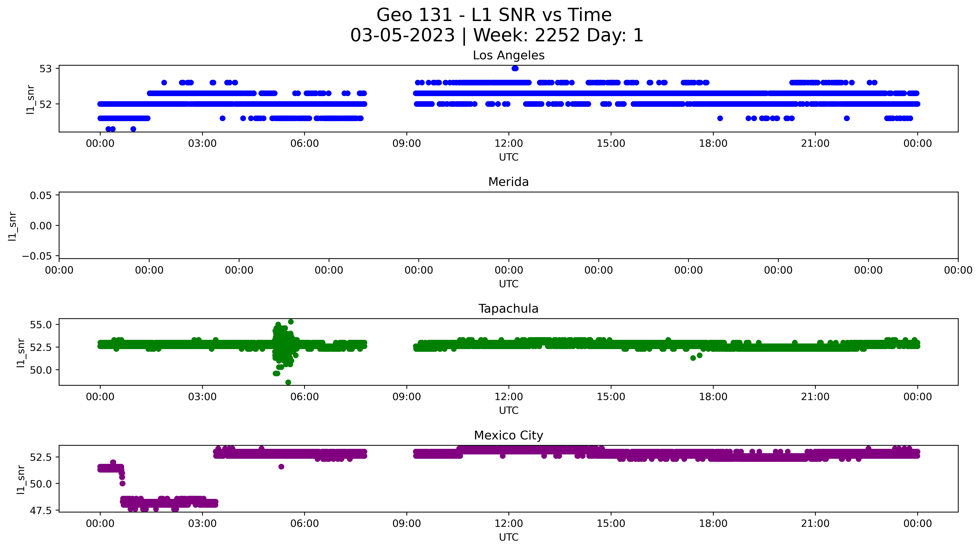Click the isolated purple point near 05:20 in Mexico City
Screen dimensions: 980x550
pyautogui.click(x=281, y=467)
